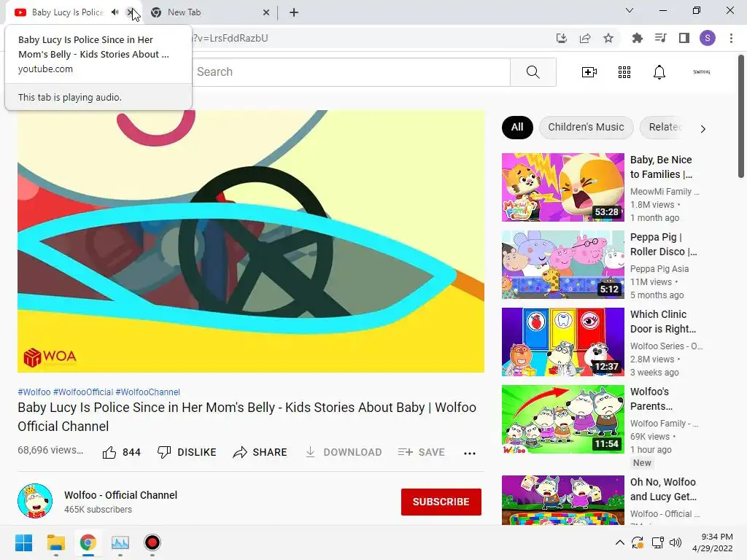This screenshot has height=560, width=747.
Task: Open the Wolfoo - Official Channel name link
Action: [120, 495]
